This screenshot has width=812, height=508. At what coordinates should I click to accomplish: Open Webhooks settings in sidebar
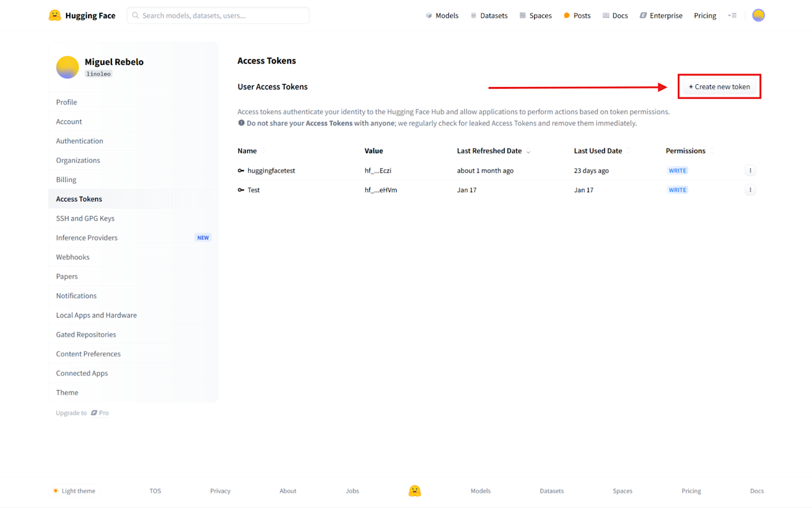point(133,257)
